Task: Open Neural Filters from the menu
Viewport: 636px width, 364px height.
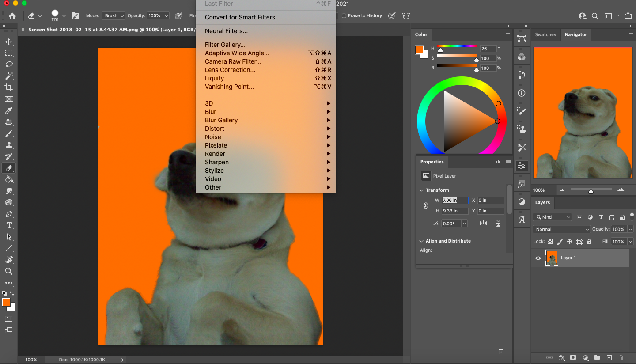Action: [266, 31]
